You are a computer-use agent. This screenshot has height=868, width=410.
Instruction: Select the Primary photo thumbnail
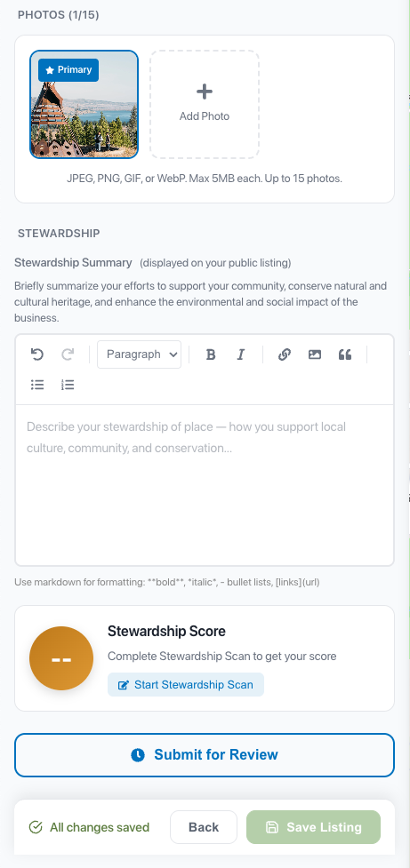(x=84, y=105)
